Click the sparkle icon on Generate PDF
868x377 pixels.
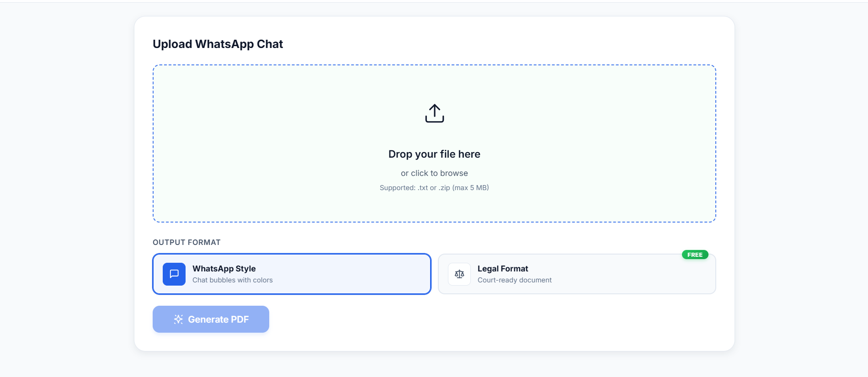[178, 319]
